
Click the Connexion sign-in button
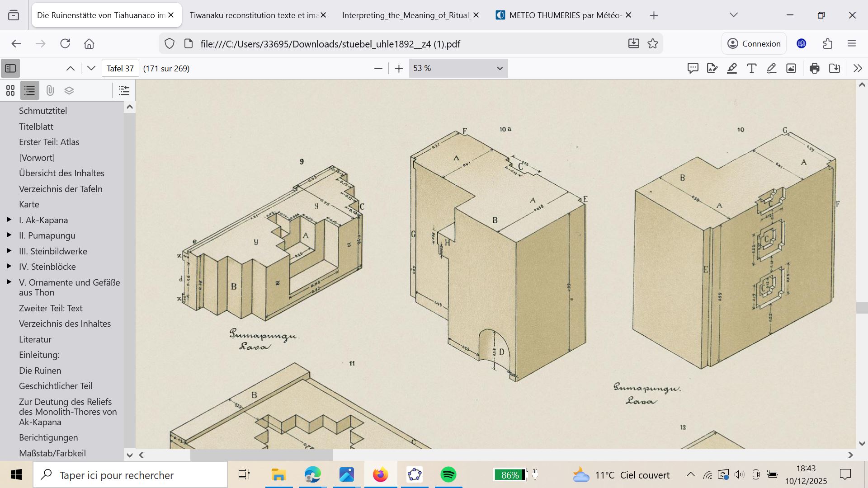point(754,44)
